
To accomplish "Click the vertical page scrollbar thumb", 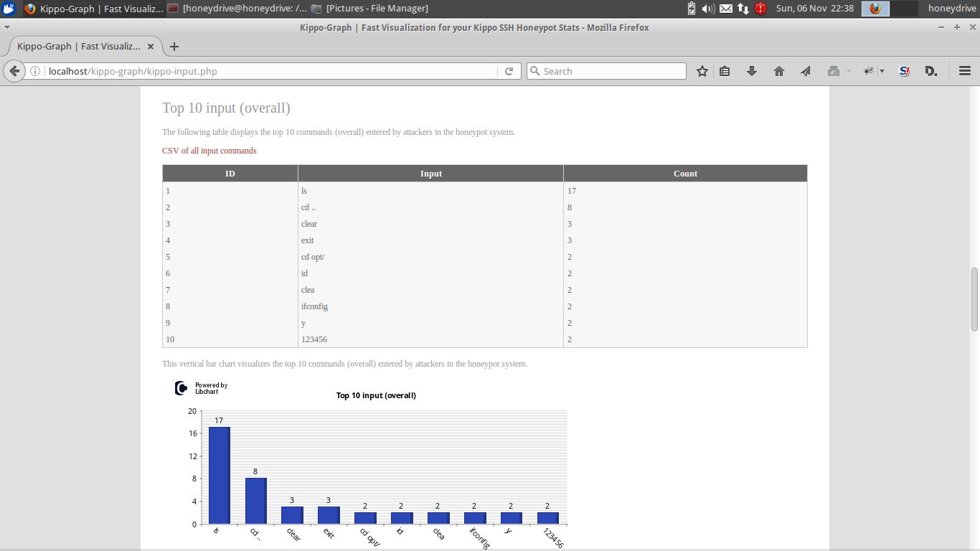I will click(x=974, y=298).
